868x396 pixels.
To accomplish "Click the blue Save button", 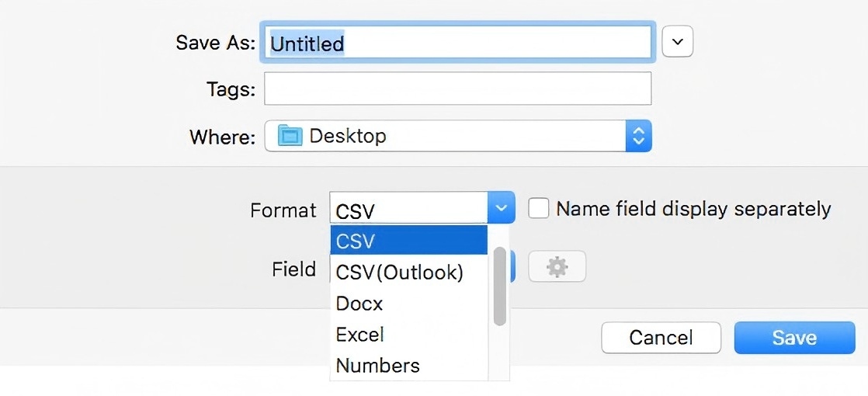I will coord(794,338).
